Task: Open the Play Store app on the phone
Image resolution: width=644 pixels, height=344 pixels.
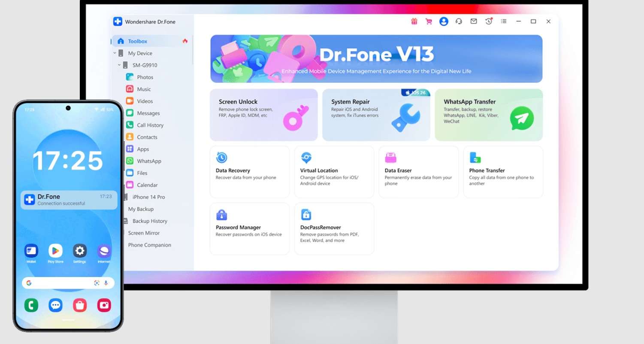Action: 55,251
